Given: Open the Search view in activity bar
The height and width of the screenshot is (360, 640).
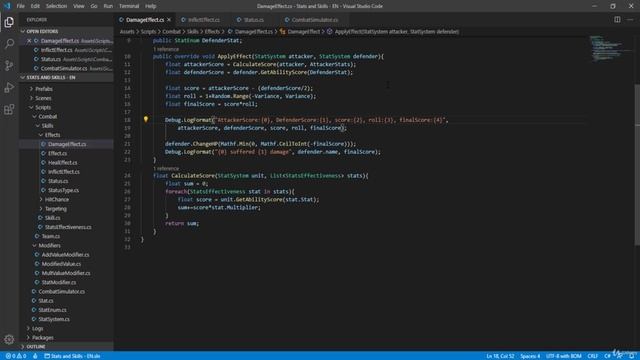Looking at the screenshot, I should point(9,44).
